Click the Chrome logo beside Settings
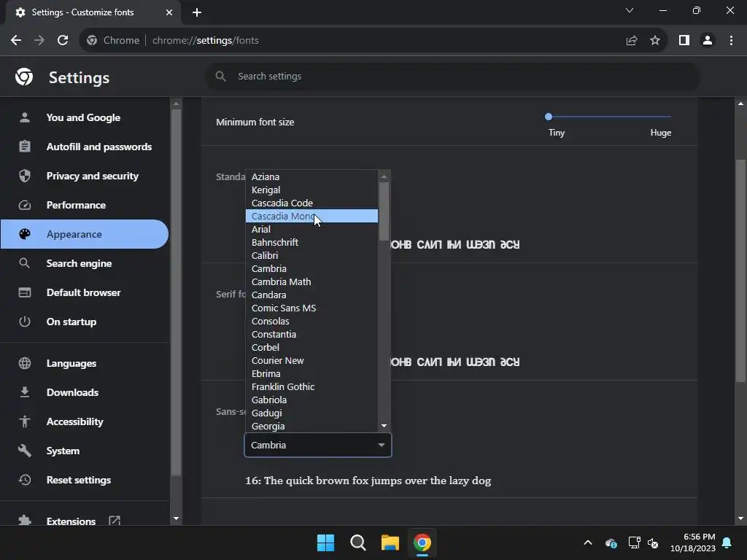 pyautogui.click(x=24, y=76)
